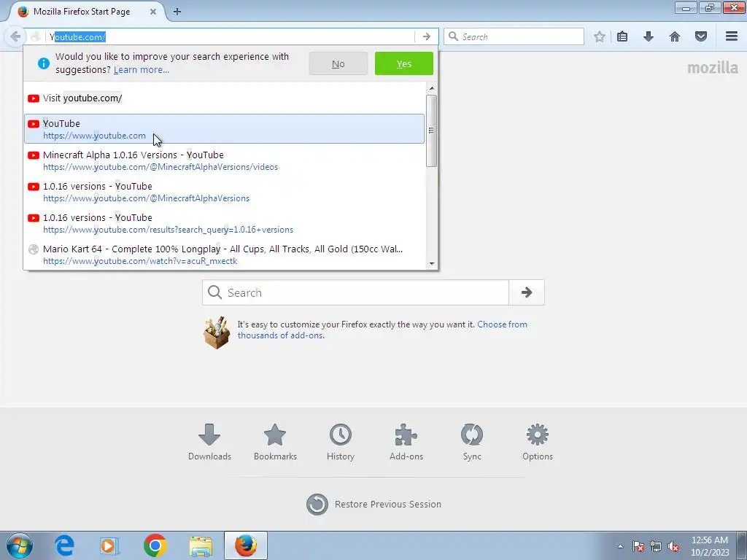Viewport: 747px width, 560px height.
Task: Click the start page search submit arrow
Action: pyautogui.click(x=527, y=292)
